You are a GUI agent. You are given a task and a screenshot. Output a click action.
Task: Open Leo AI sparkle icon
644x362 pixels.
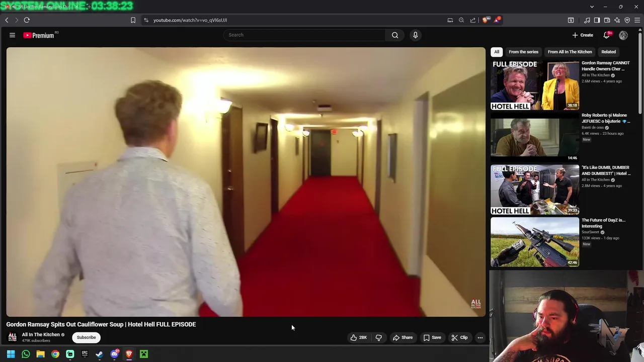coord(617,20)
